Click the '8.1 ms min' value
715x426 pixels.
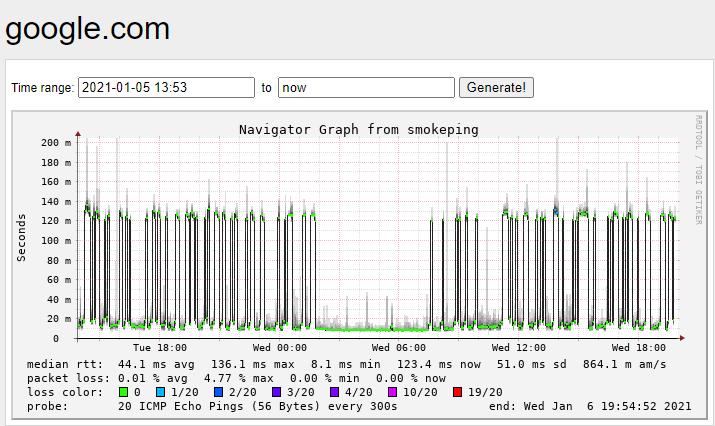pyautogui.click(x=346, y=364)
